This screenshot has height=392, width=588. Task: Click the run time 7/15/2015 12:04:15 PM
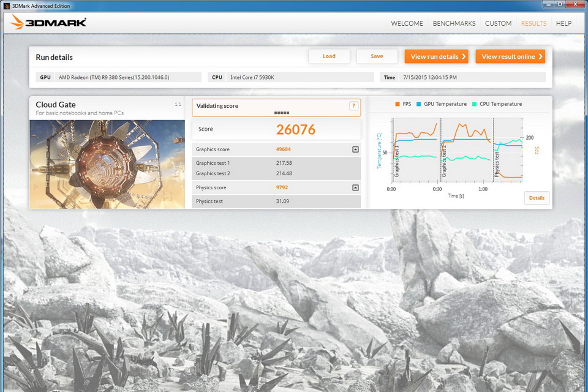430,77
